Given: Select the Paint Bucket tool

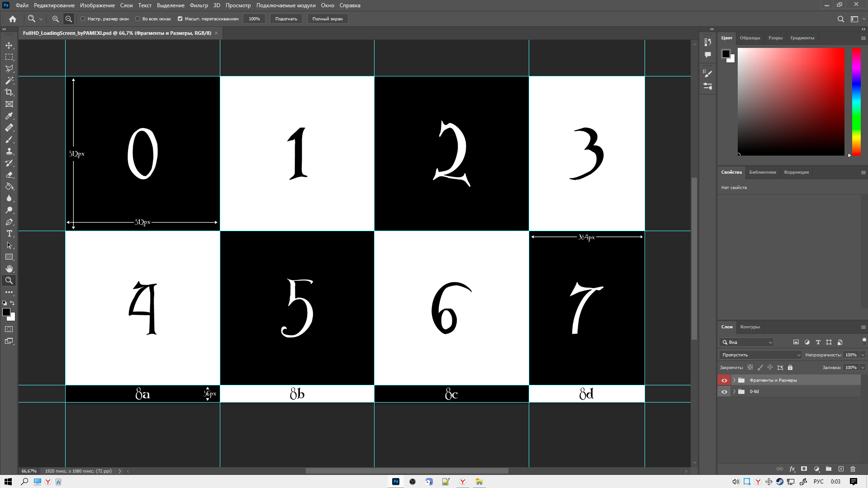Looking at the screenshot, I should (9, 187).
